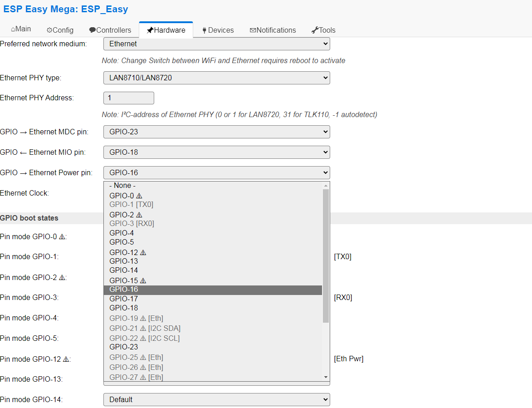Open the Ethernet MDC pin dropdown

pyautogui.click(x=216, y=132)
